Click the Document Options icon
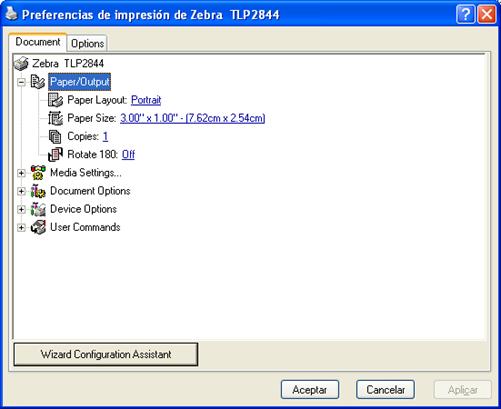This screenshot has height=409, width=501. 38,191
